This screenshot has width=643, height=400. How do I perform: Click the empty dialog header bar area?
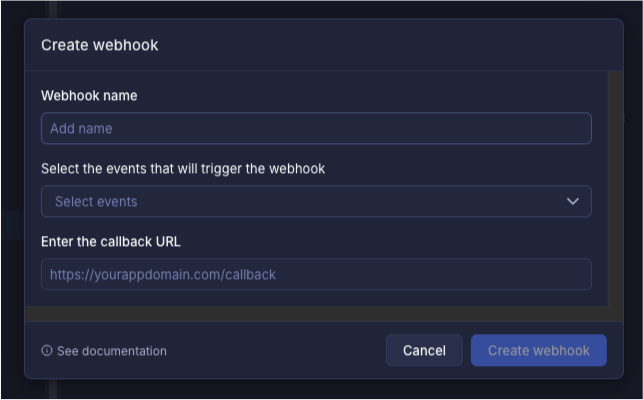[390, 45]
